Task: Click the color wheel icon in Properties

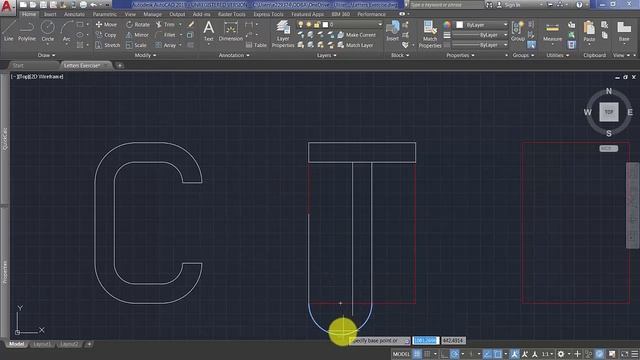Action: click(447, 25)
